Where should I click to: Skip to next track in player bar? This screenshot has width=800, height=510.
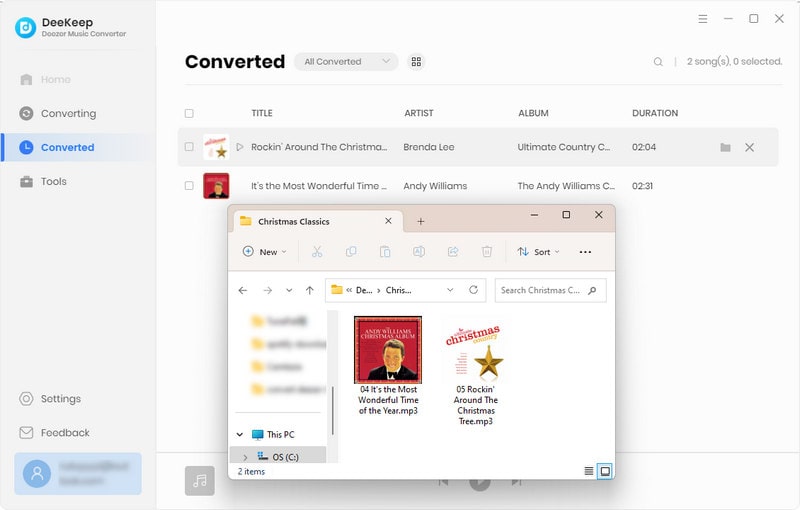(x=516, y=482)
